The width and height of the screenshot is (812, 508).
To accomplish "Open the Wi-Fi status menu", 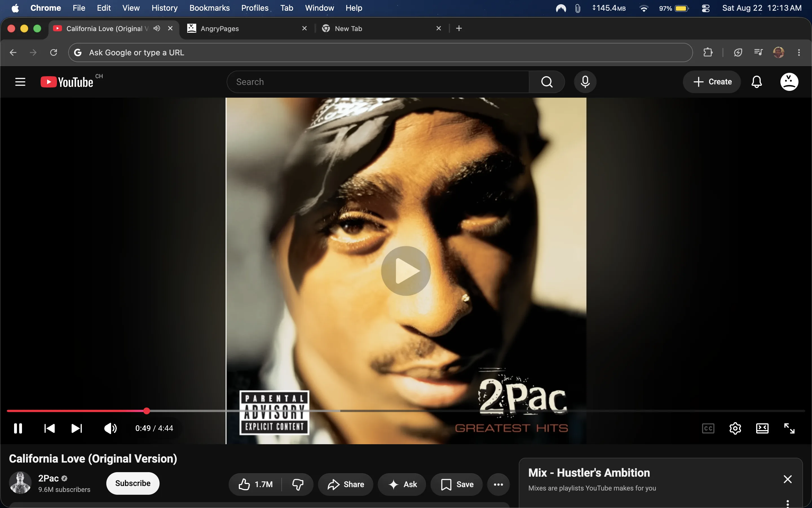I will click(x=644, y=8).
